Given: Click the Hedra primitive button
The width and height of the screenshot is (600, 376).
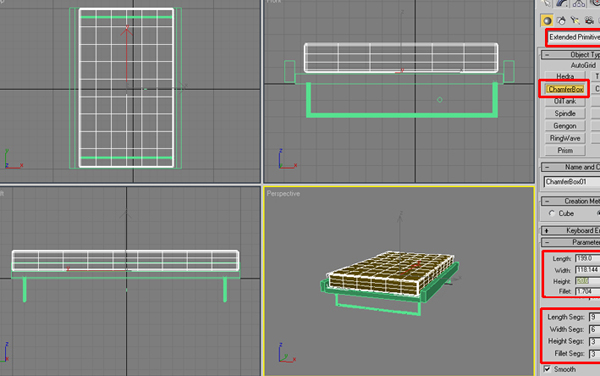Looking at the screenshot, I should coord(565,77).
